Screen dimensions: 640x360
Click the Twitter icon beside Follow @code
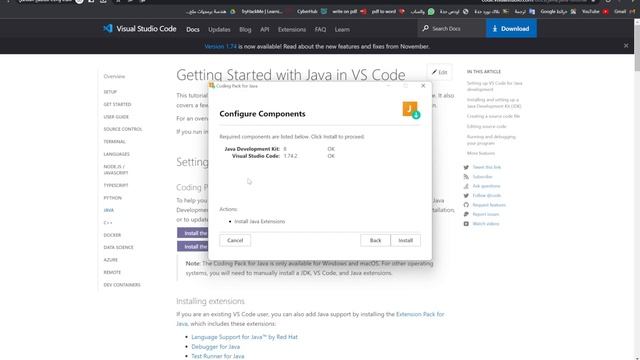(x=466, y=196)
